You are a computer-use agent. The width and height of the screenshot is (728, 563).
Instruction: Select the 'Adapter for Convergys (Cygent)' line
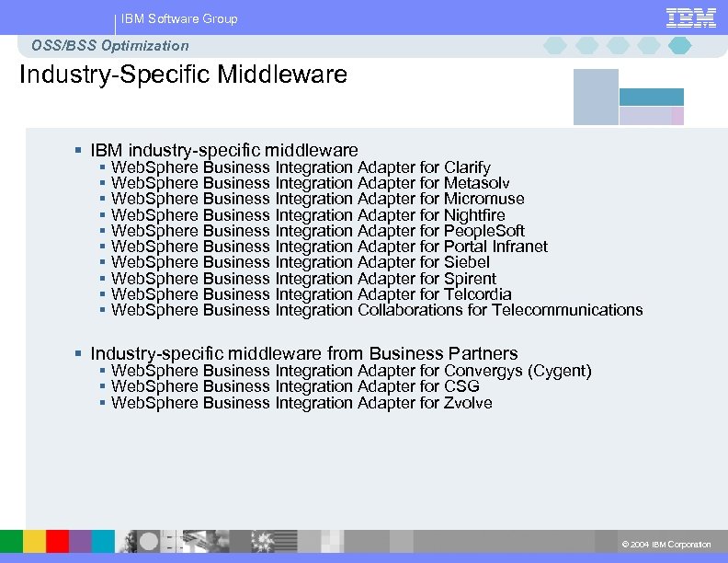coord(351,371)
